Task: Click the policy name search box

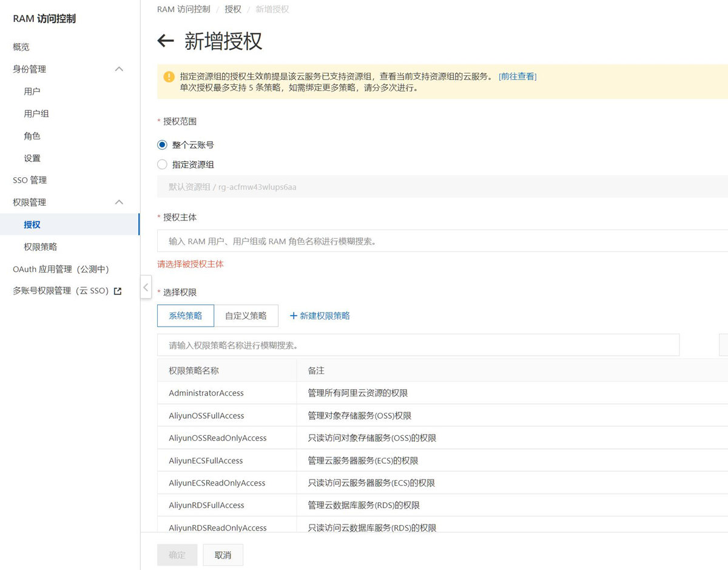Action: (418, 345)
